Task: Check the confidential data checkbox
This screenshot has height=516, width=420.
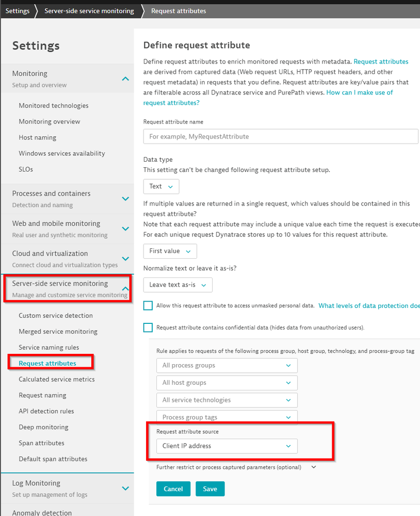Action: tap(148, 327)
